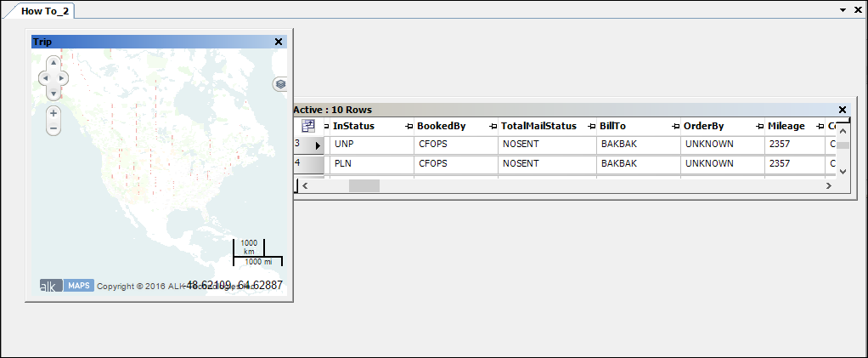The height and width of the screenshot is (358, 868).
Task: Close the Active rows grid panel
Action: click(843, 110)
